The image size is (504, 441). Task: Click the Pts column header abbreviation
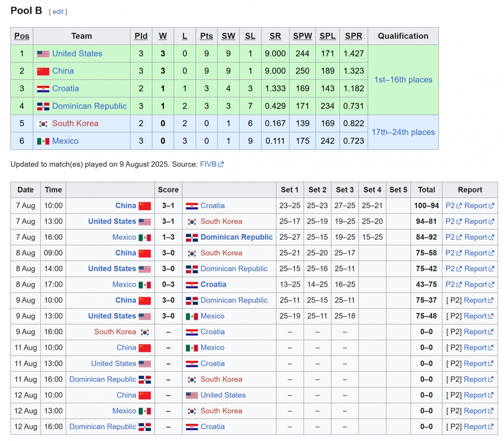[206, 36]
